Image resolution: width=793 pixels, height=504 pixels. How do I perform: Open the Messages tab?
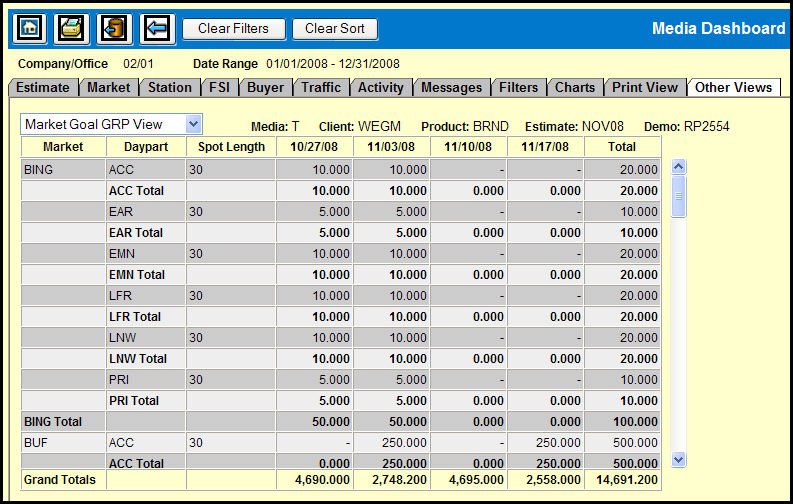click(x=451, y=87)
